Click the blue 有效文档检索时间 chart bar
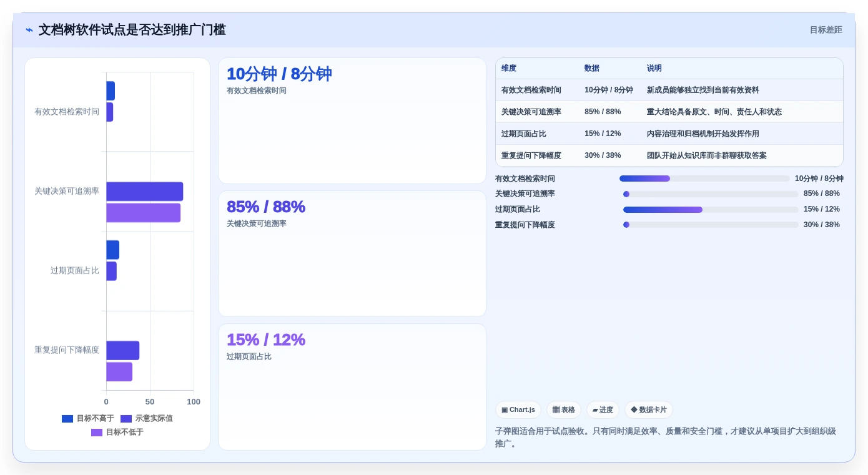The image size is (868, 475). point(111,91)
